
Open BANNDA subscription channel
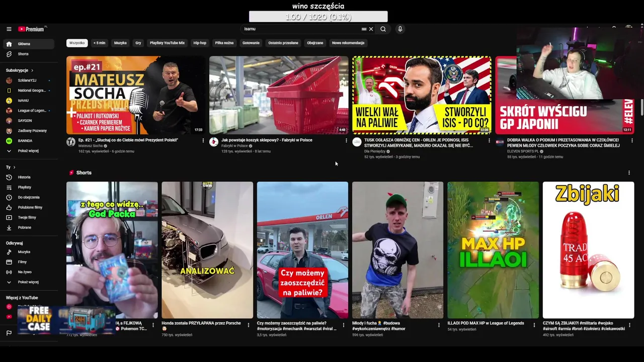click(x=29, y=141)
